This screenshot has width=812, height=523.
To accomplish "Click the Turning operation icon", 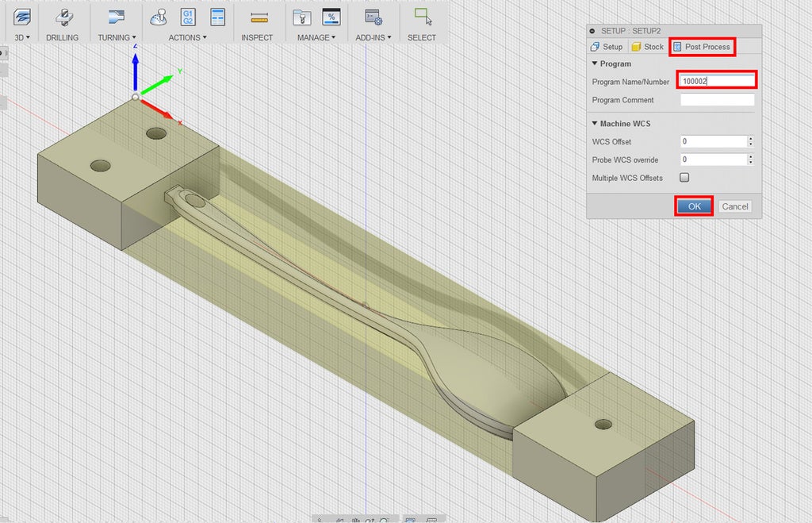I will (x=117, y=17).
